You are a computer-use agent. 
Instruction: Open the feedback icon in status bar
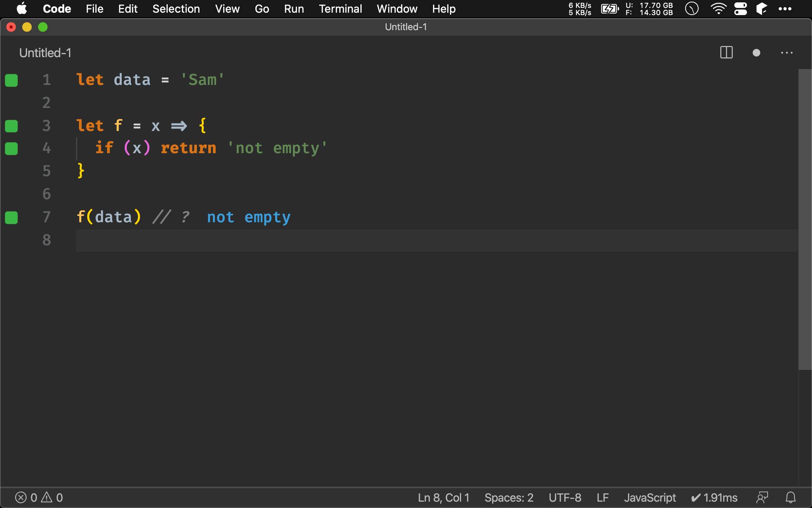click(x=762, y=497)
